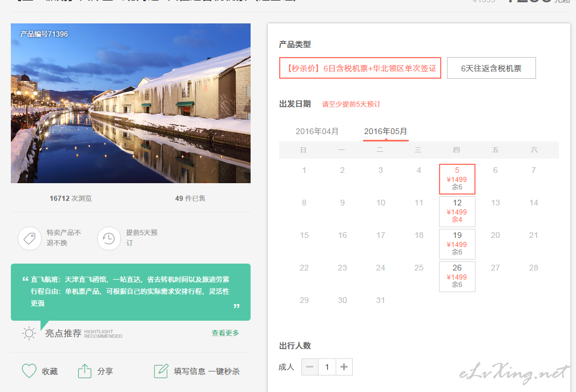
Task: Click the 成人 label
Action: pos(287,367)
